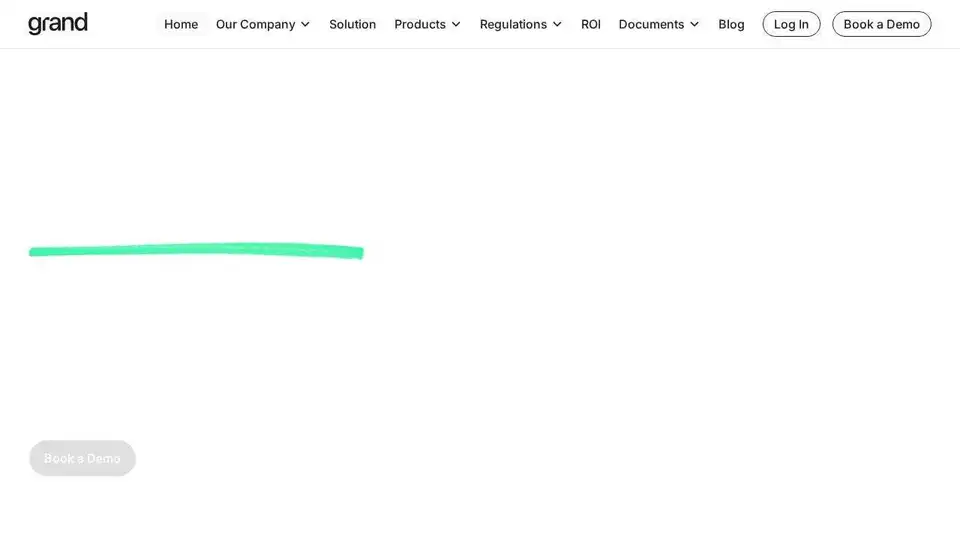Open the Our Company menu

click(x=263, y=24)
